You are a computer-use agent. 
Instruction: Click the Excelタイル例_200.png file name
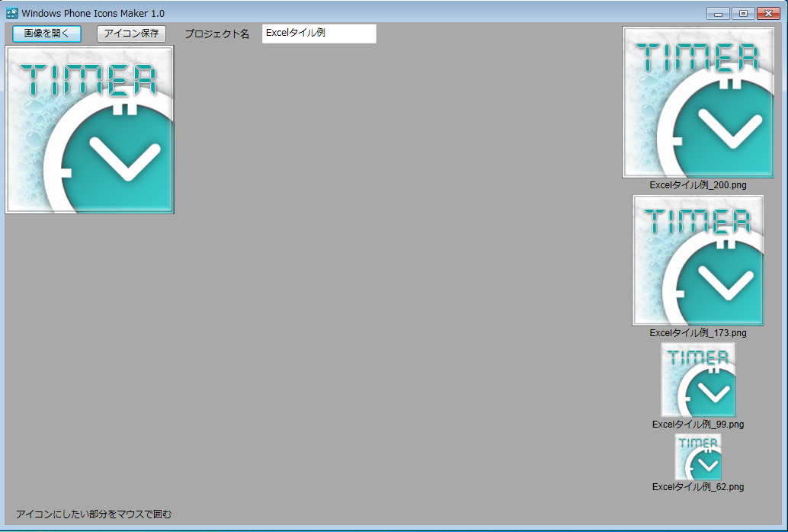point(698,185)
